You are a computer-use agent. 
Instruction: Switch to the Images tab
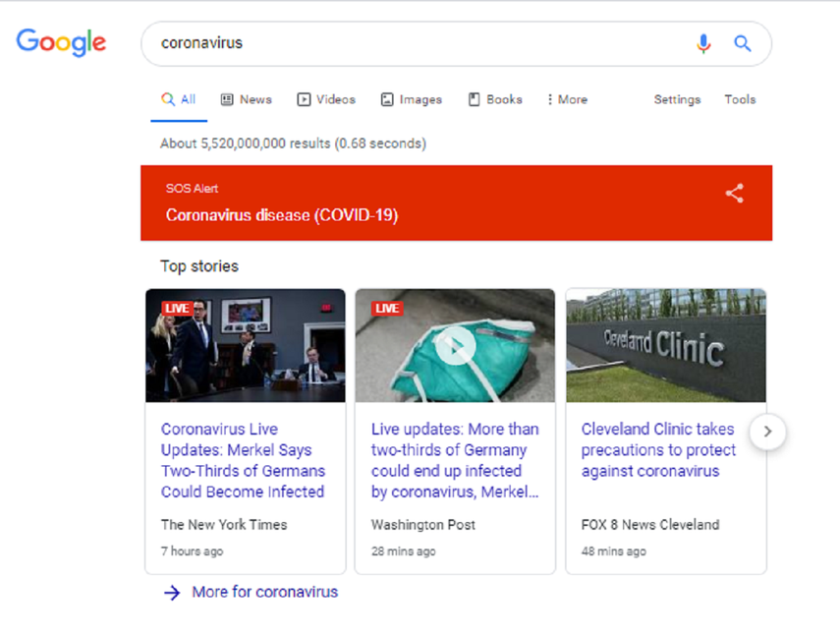pos(411,99)
